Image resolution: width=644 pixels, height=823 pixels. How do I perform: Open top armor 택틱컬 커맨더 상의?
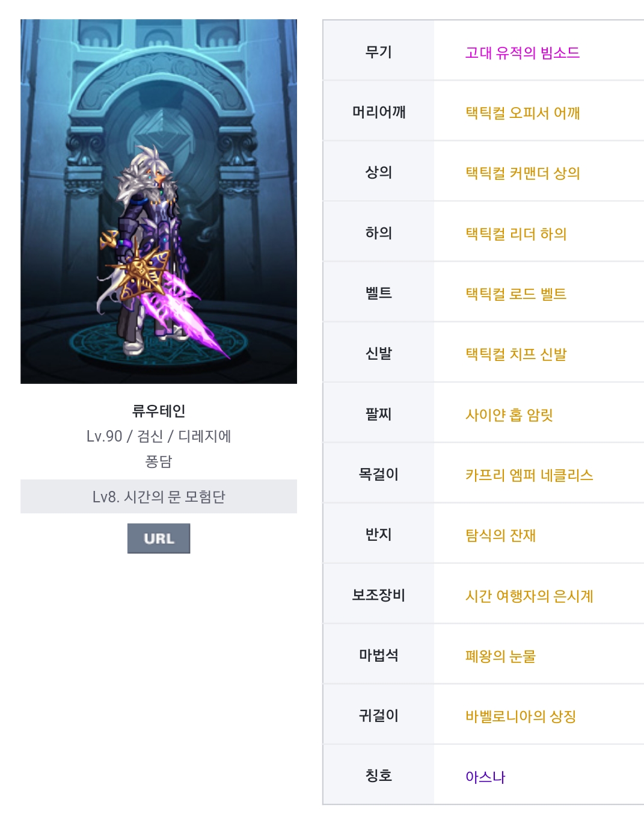tap(523, 173)
